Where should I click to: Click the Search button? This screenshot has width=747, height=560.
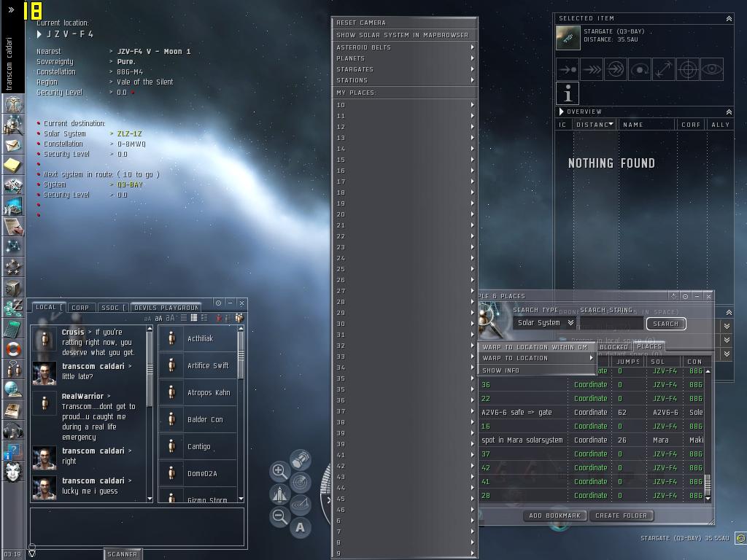[666, 324]
